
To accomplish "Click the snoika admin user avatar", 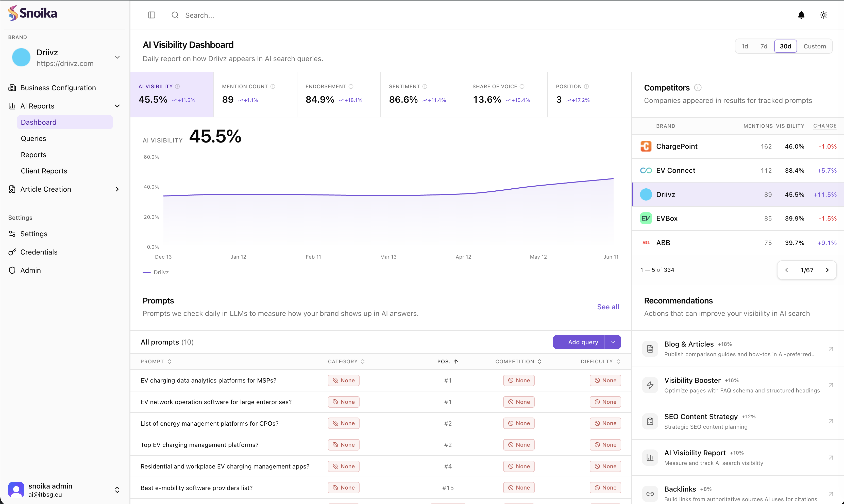I will 16,490.
